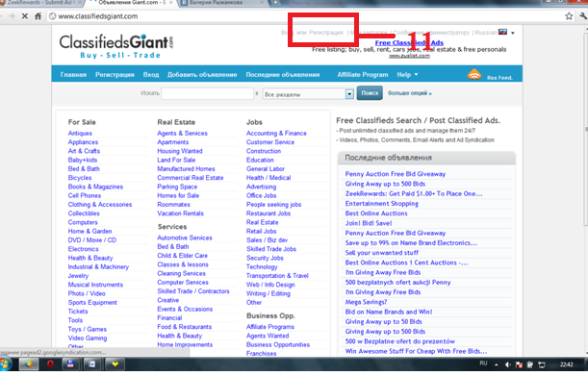The width and height of the screenshot is (588, 376).
Task: Click the ClassifiedsGiant logo
Action: point(116,46)
